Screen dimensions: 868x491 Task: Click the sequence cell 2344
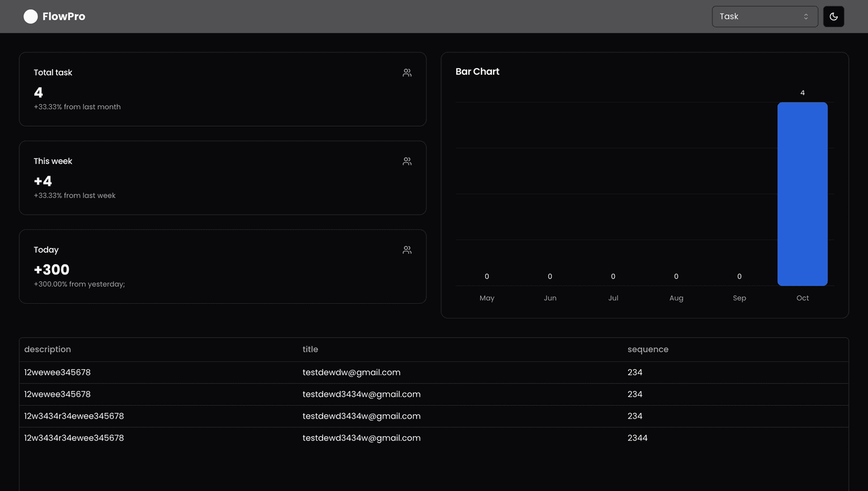637,438
